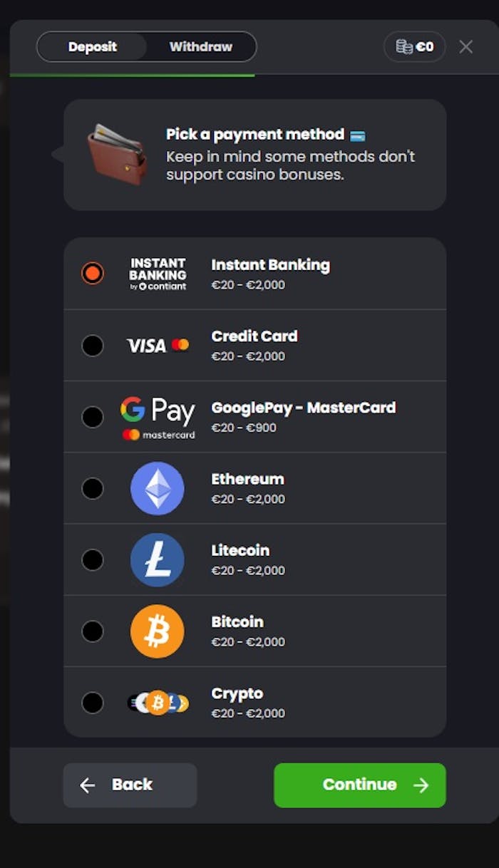499x868 pixels.
Task: Click the Ethereum icon
Action: pyautogui.click(x=157, y=488)
